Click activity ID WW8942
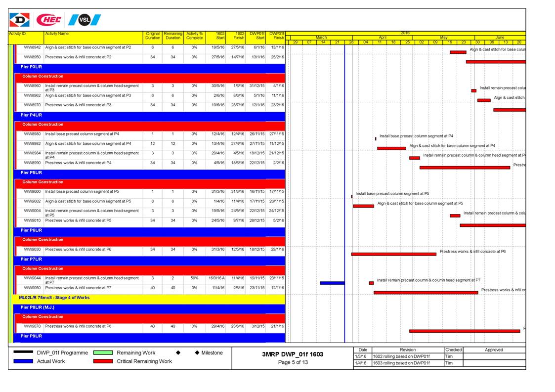 coord(32,47)
